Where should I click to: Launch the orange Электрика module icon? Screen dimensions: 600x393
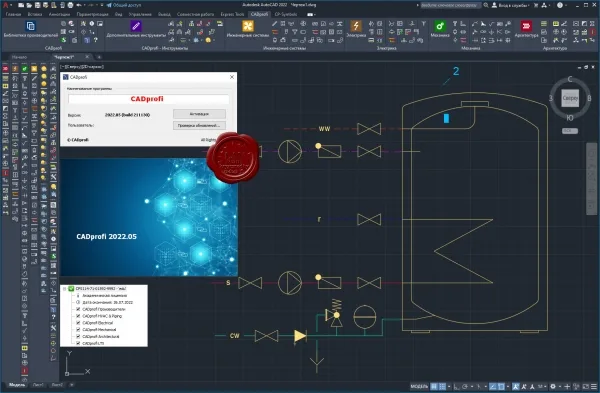(356, 26)
